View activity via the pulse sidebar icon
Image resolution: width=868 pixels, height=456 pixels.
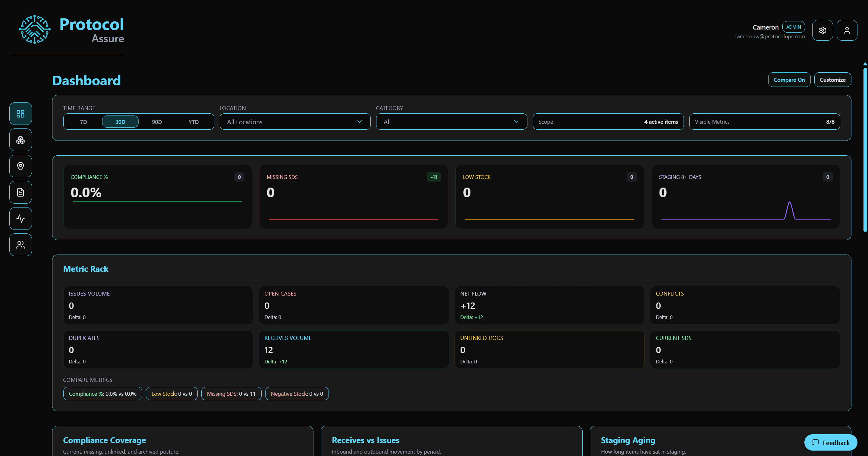click(20, 218)
